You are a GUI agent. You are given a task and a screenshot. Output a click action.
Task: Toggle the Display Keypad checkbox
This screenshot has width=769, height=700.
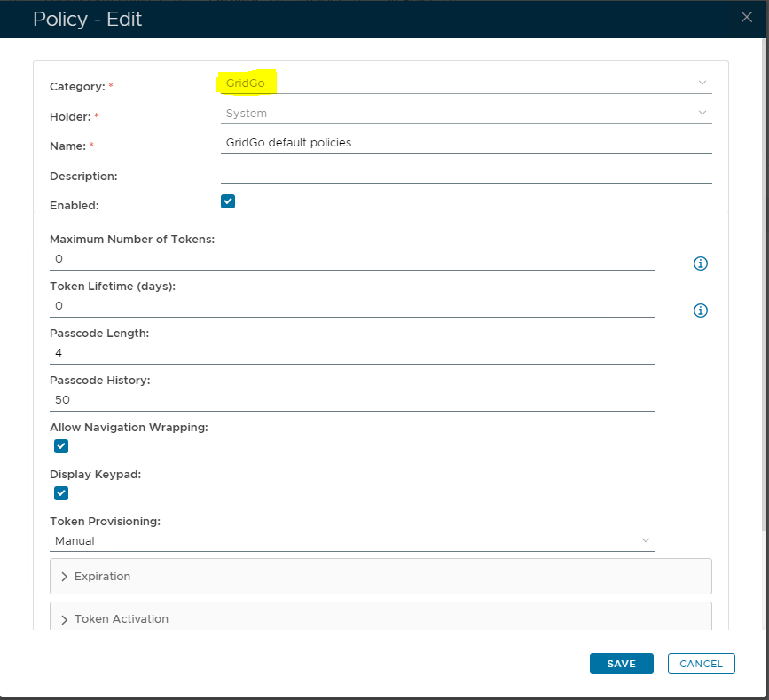[61, 493]
